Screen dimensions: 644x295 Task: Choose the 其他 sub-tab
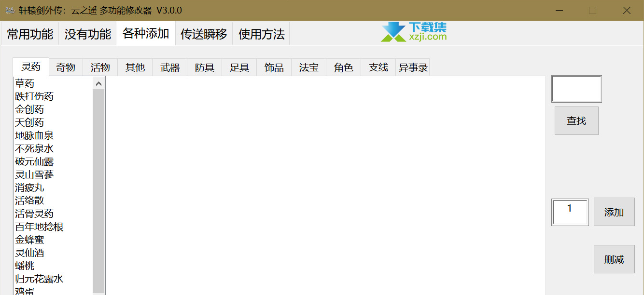tap(135, 67)
